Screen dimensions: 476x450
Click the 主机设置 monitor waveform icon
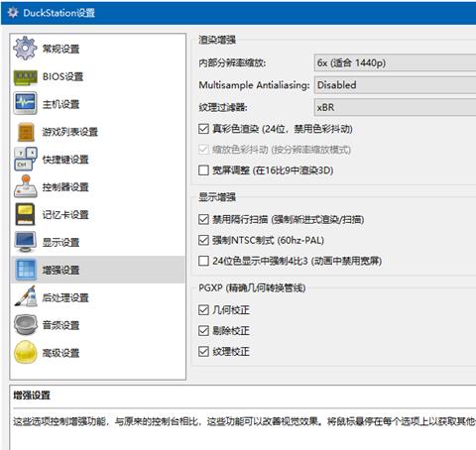[x=25, y=103]
